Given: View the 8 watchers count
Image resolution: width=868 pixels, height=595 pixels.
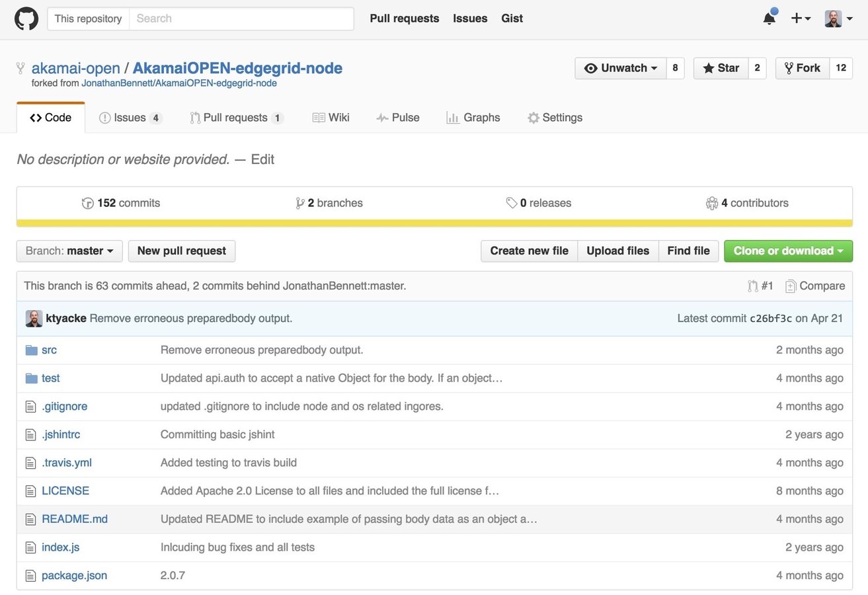Looking at the screenshot, I should (x=675, y=68).
